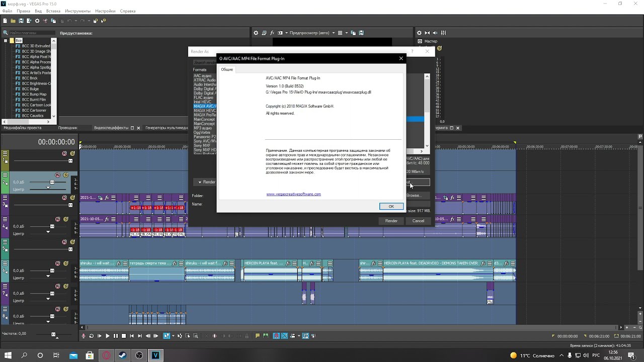The width and height of the screenshot is (644, 362).
Task: Toggle the snapping magnet icon
Action: pos(276,336)
